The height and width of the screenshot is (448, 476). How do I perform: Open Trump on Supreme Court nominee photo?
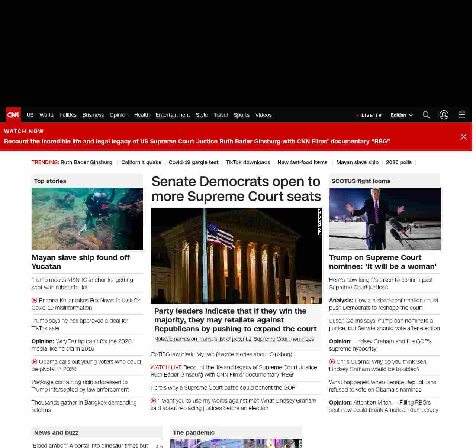click(x=385, y=219)
